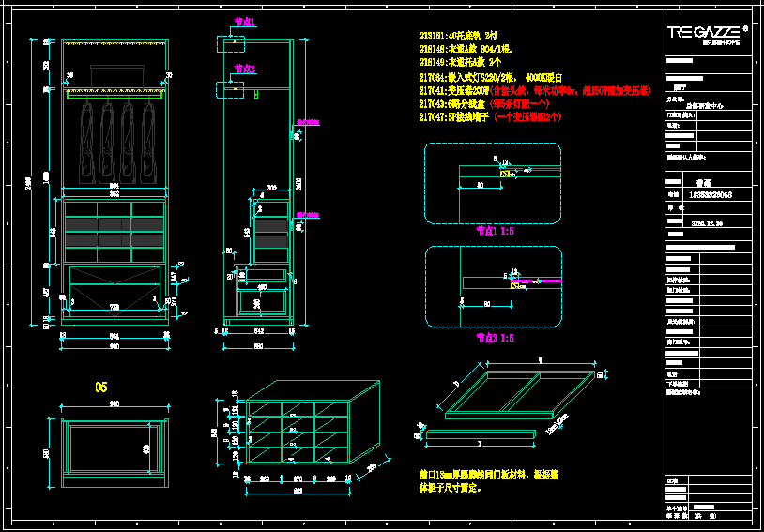Screen dimensions: 764x532
Task: Select the isometric twelve-compartment cabinet drawing
Action: click(x=313, y=422)
